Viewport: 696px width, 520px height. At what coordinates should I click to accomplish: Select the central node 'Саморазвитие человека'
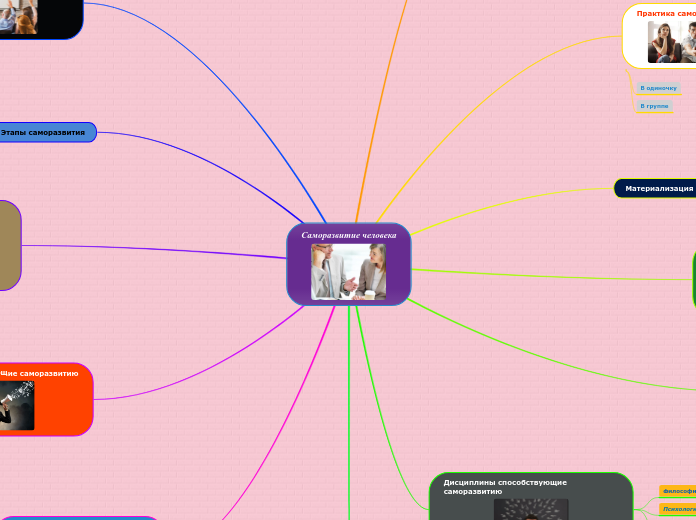[x=349, y=264]
